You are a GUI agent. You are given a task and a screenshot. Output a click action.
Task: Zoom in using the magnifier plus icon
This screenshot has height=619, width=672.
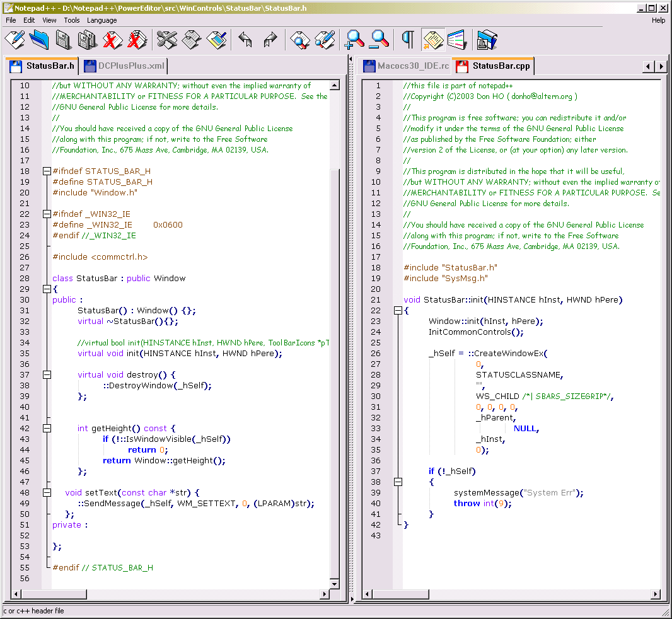pos(354,40)
